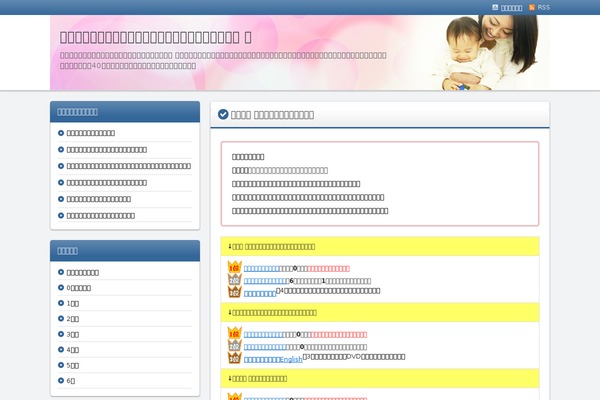Click the bullet icon beside the "1" category

click(61, 303)
